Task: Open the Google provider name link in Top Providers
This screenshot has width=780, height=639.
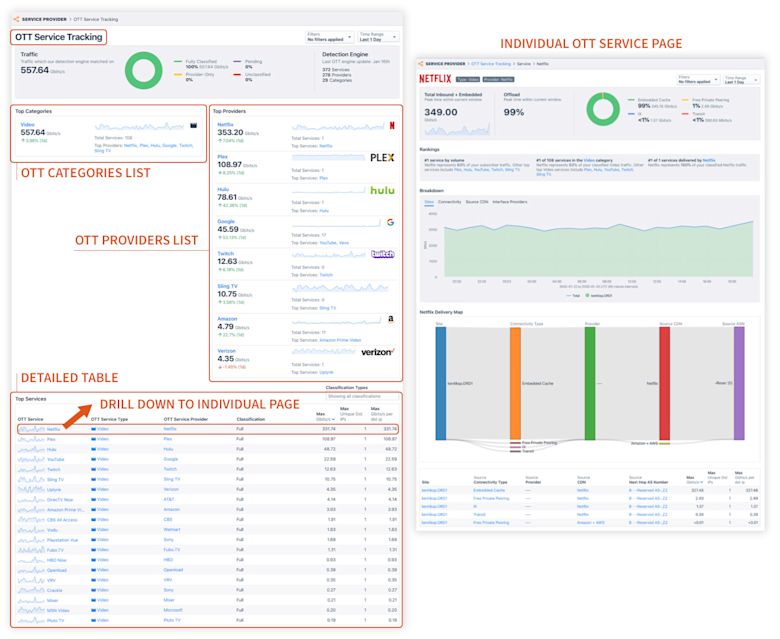Action: pos(226,221)
